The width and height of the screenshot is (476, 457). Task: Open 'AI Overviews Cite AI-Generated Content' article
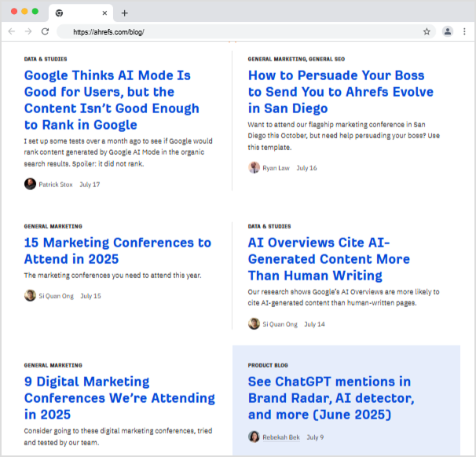point(329,259)
